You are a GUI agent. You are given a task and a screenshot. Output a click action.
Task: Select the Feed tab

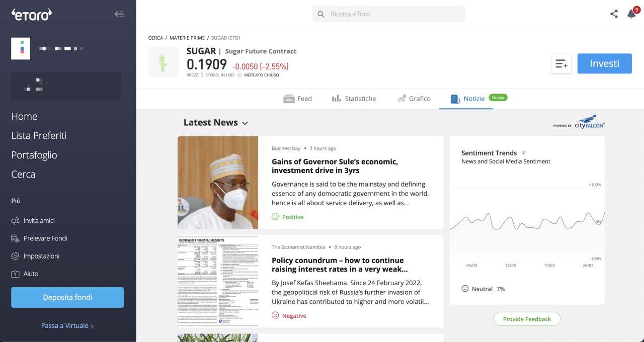point(298,99)
